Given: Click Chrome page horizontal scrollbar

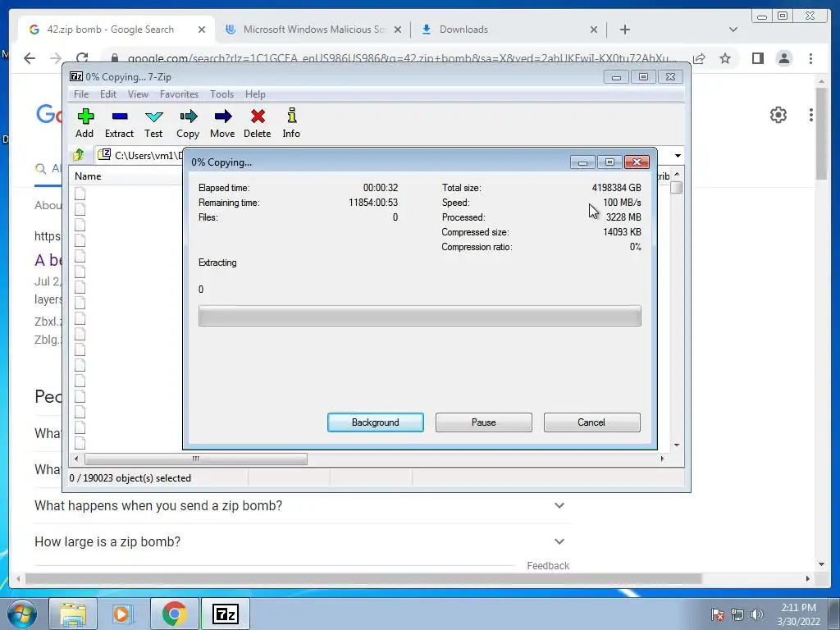Looking at the screenshot, I should click(363, 579).
